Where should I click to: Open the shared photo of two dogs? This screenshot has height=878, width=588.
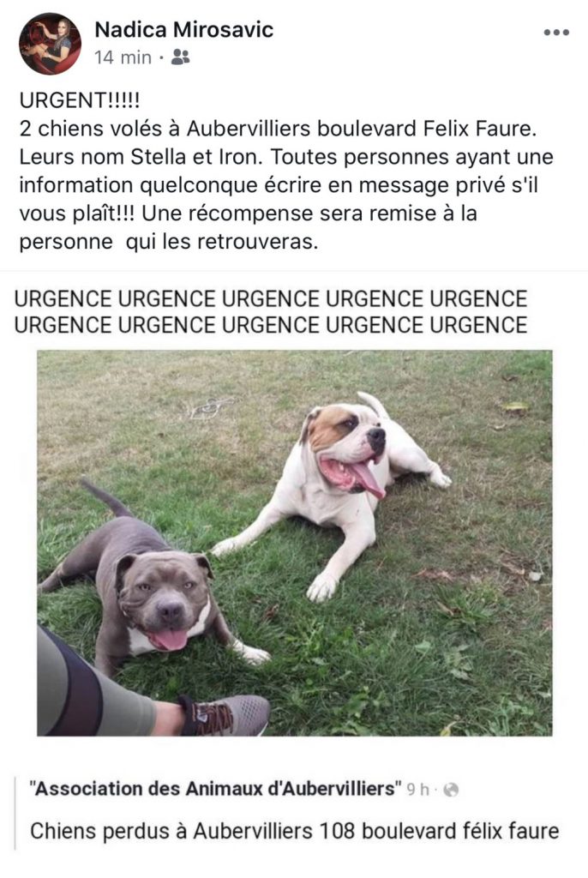[x=295, y=543]
